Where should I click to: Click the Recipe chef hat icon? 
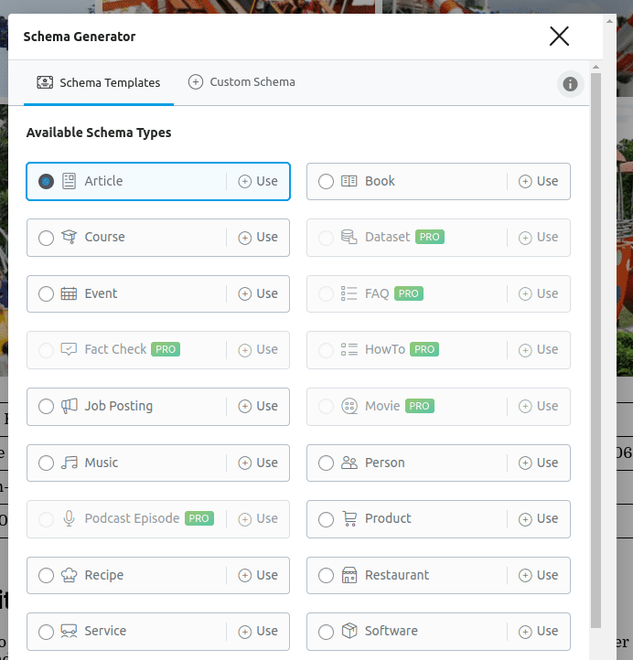coord(69,575)
